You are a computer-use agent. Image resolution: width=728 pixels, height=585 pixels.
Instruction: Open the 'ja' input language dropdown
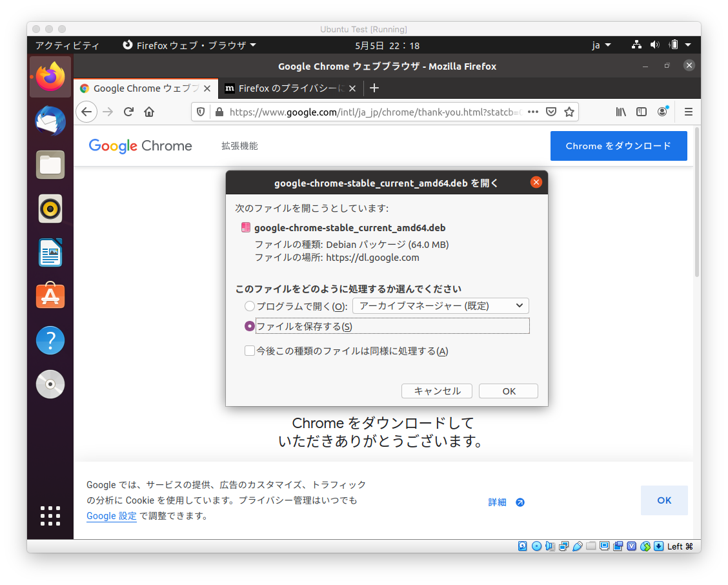[x=602, y=45]
